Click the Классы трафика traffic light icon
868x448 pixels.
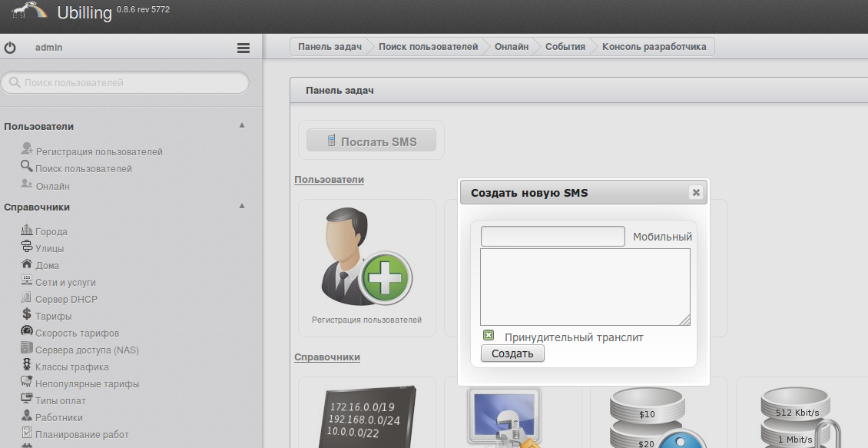tap(27, 364)
